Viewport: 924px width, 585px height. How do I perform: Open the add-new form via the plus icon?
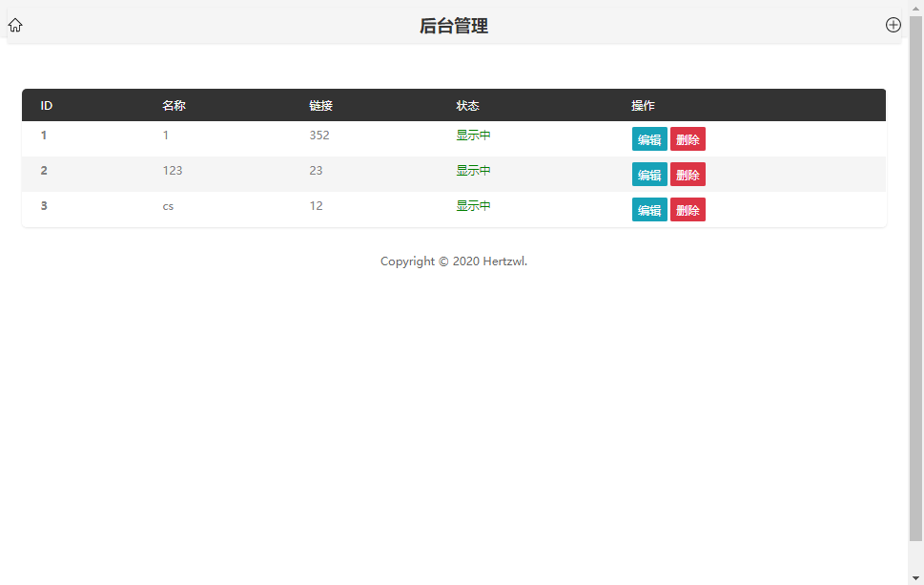pyautogui.click(x=893, y=25)
